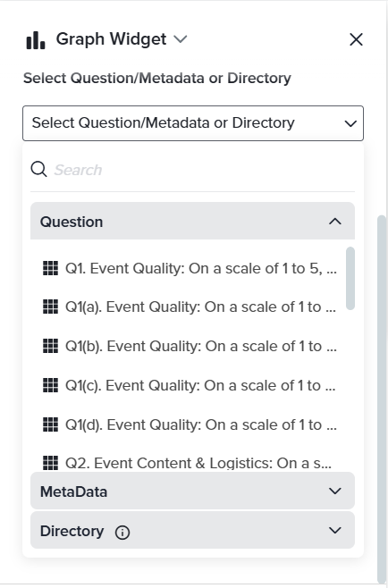
Task: Click the outer panel scrollbar
Action: tap(382, 399)
